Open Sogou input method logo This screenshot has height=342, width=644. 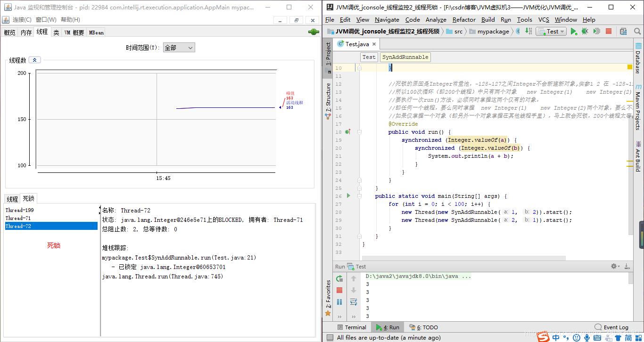click(544, 337)
